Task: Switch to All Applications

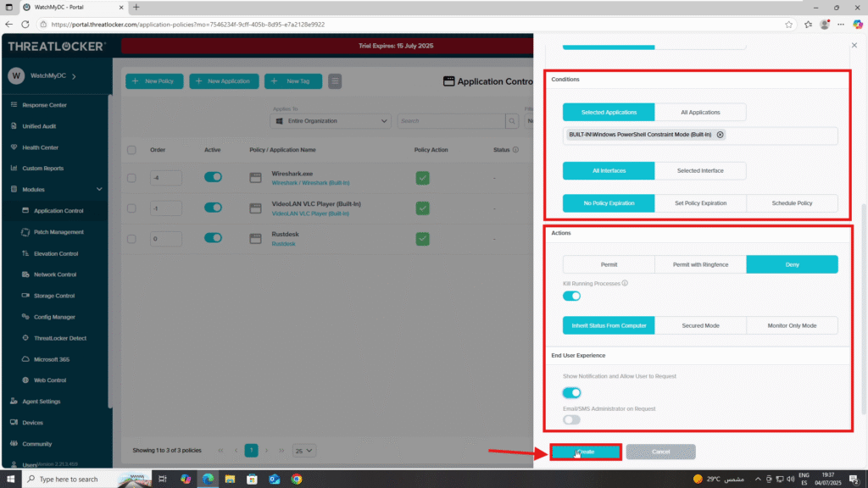Action: click(x=700, y=113)
